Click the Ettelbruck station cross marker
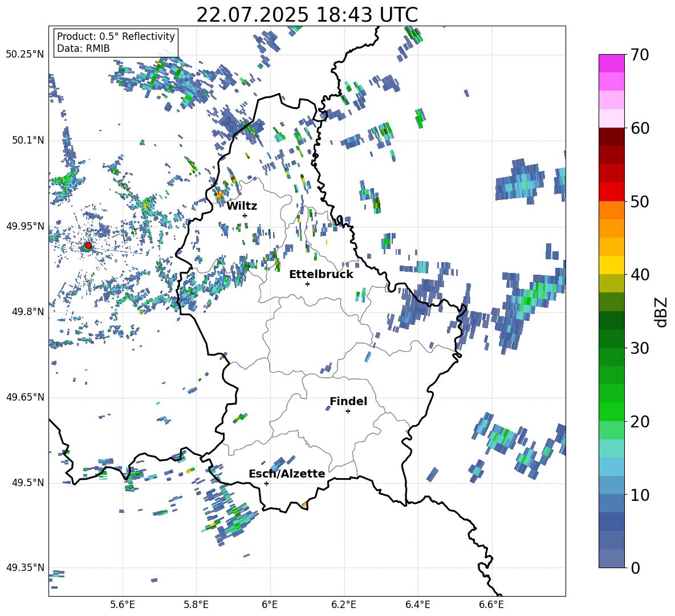 [x=307, y=284]
